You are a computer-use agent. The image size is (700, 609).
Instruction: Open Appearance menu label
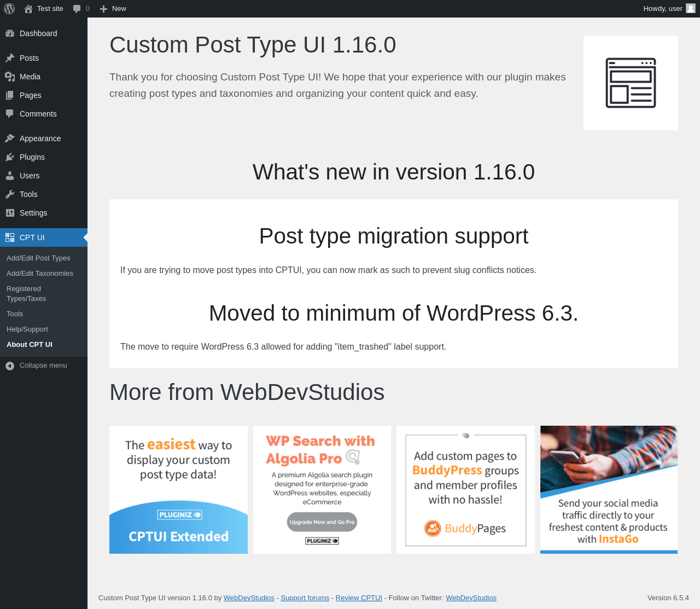40,138
